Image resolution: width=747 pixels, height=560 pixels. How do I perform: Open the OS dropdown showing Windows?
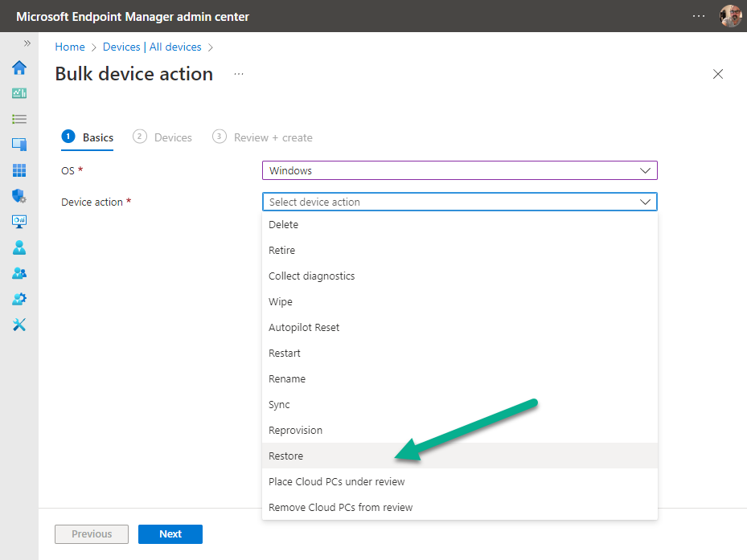click(460, 170)
